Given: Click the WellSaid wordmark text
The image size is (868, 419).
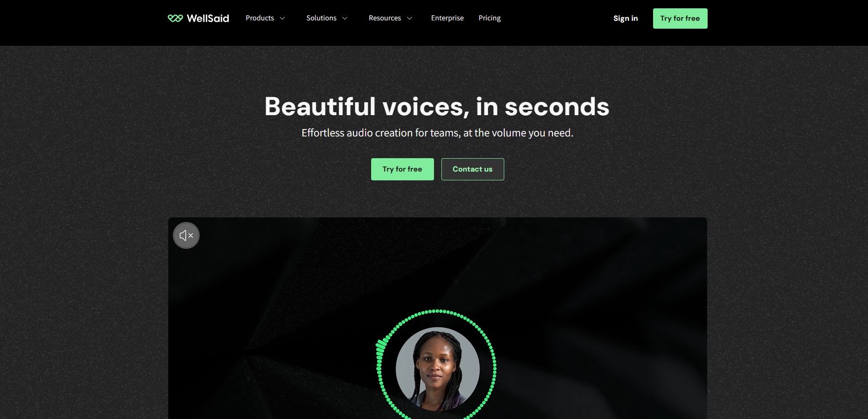Looking at the screenshot, I should click(x=208, y=18).
